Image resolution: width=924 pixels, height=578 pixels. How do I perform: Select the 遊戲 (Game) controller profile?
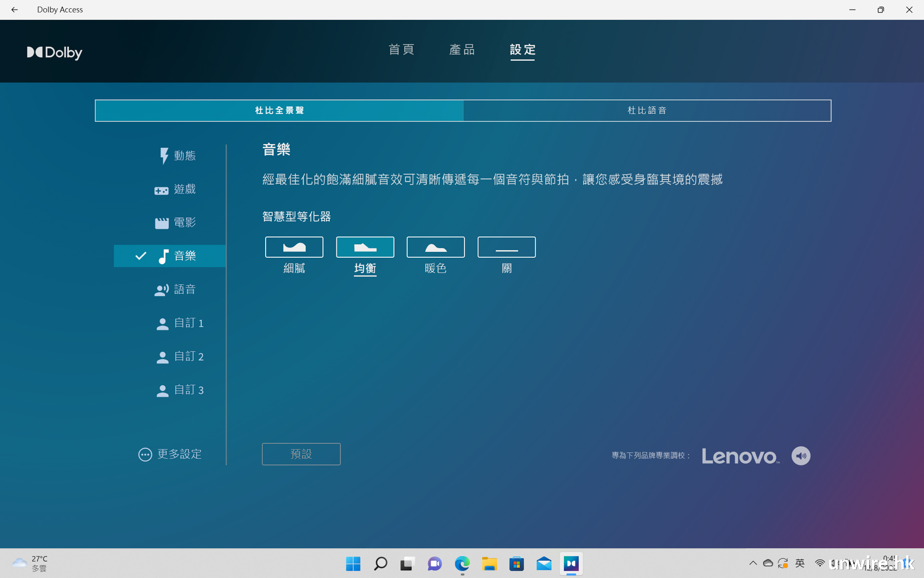click(175, 189)
